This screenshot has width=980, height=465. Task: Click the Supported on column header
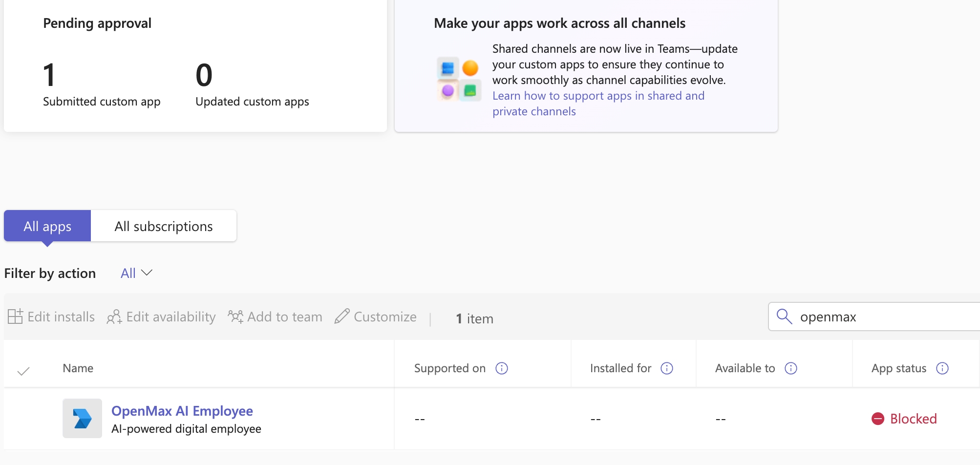(x=450, y=368)
